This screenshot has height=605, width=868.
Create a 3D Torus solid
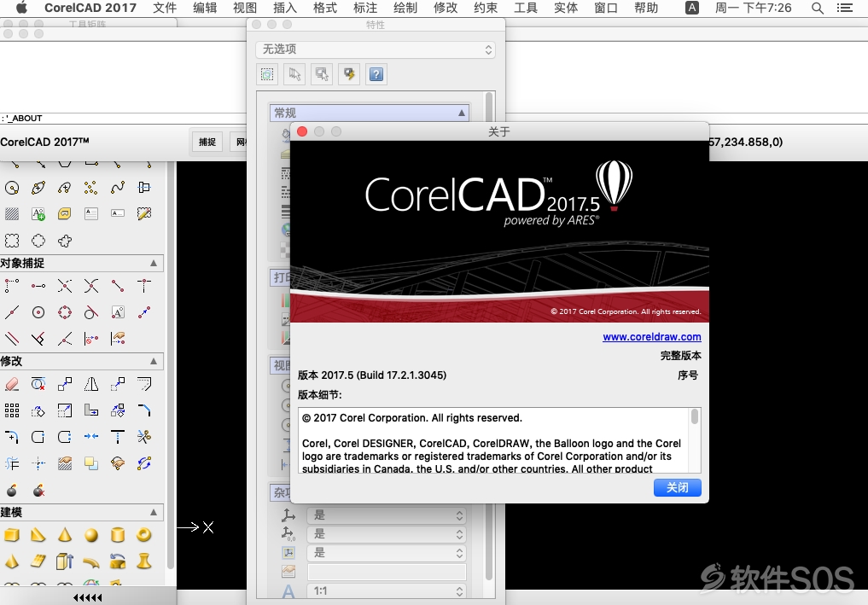pyautogui.click(x=144, y=535)
